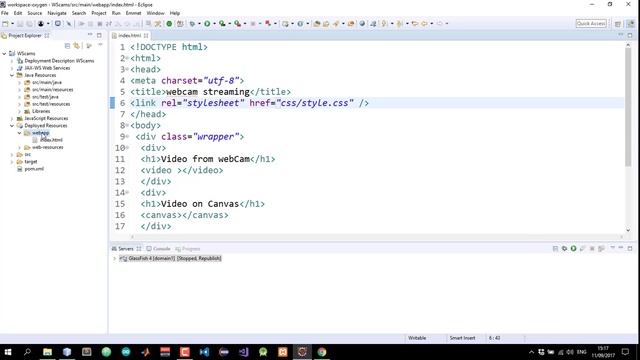Focus the Quick Access field

tap(591, 24)
